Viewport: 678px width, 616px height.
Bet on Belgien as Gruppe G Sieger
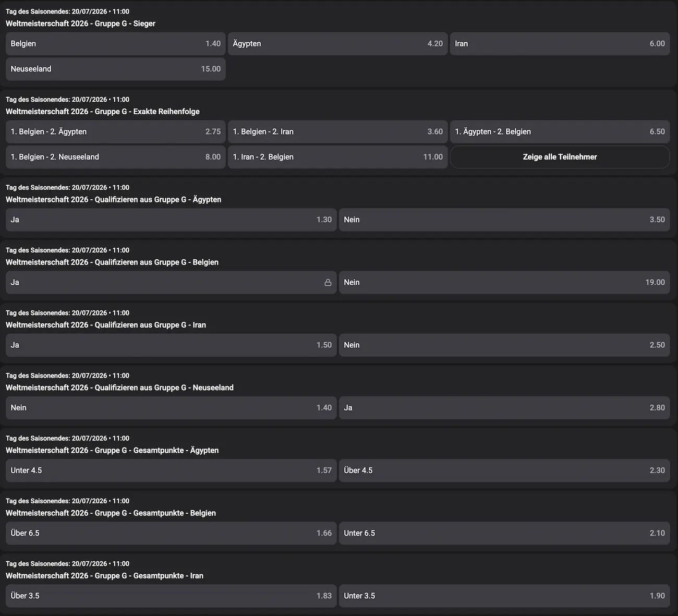[x=115, y=44]
